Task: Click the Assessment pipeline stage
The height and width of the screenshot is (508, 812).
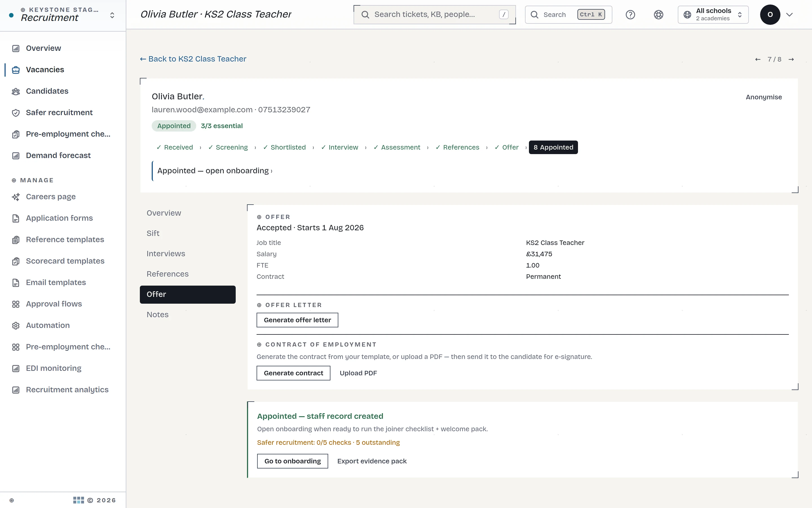Action: point(397,148)
